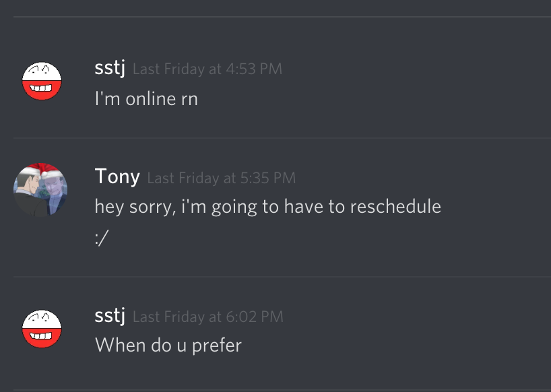
Task: Click the word "prefer" in the last message
Action: pyautogui.click(x=217, y=346)
